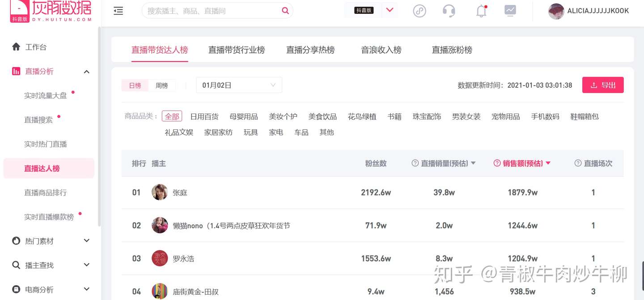Image resolution: width=644 pixels, height=300 pixels.
Task: Click the 导出 export button
Action: click(602, 85)
